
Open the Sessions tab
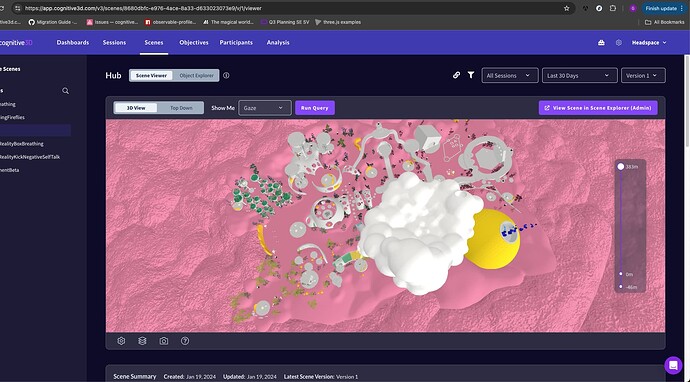pos(114,43)
